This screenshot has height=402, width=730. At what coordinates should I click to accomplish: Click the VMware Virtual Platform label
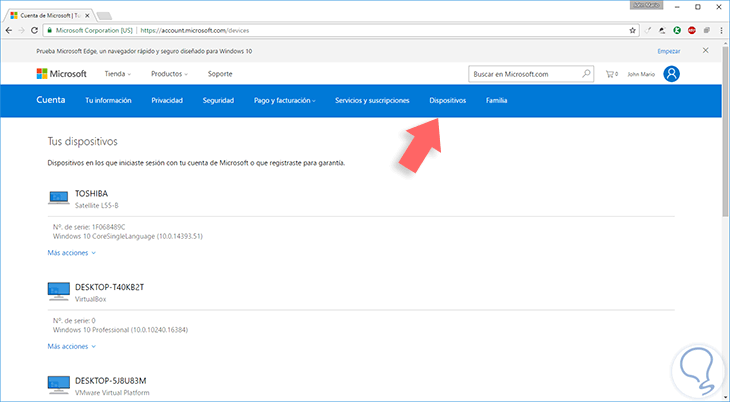(112, 393)
